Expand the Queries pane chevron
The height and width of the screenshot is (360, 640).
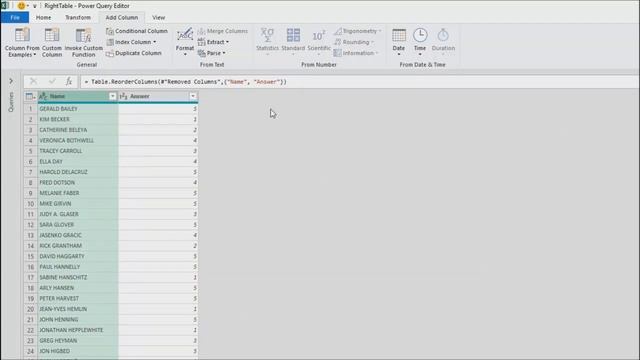click(11, 81)
